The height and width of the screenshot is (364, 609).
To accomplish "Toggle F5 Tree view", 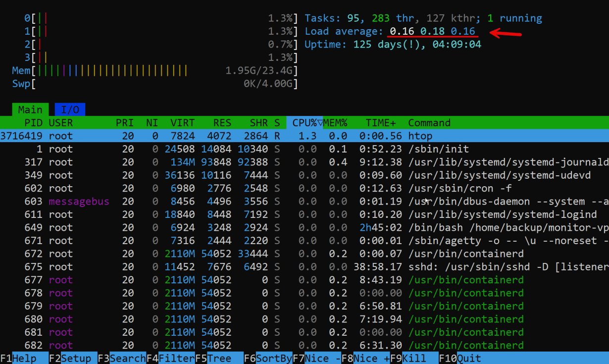I will pyautogui.click(x=219, y=358).
